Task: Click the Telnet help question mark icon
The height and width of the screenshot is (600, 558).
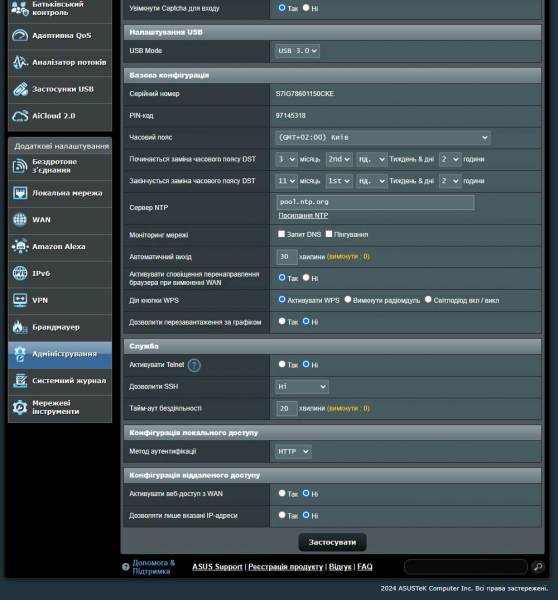Action: pyautogui.click(x=194, y=365)
